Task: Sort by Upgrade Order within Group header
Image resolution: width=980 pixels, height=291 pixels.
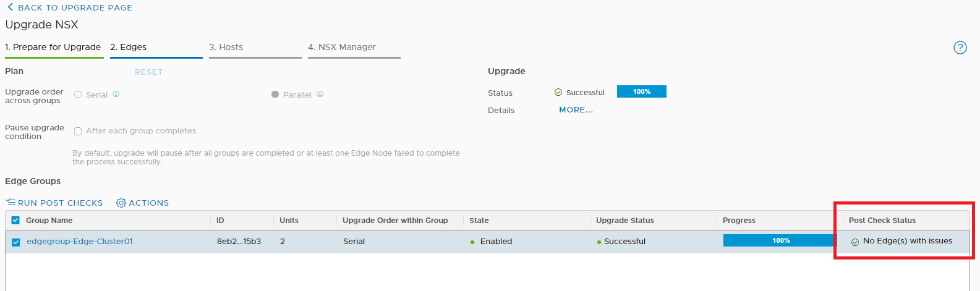Action: pos(395,221)
